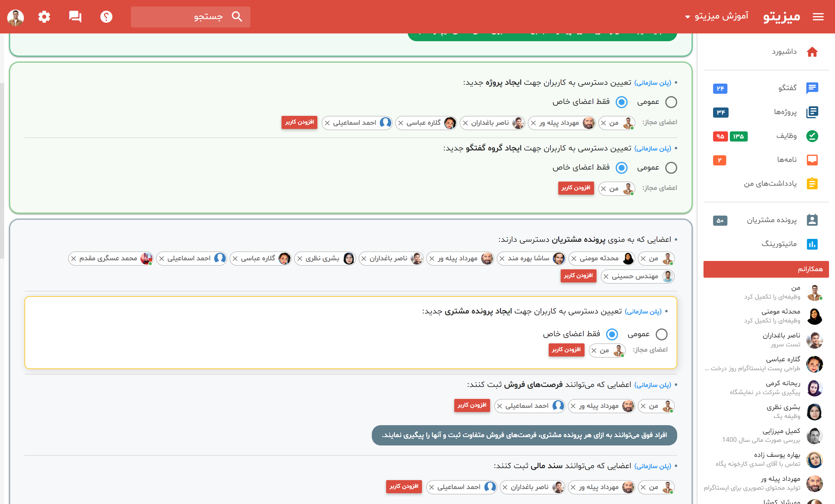Open وظایف in the sidebar menu

click(x=766, y=136)
